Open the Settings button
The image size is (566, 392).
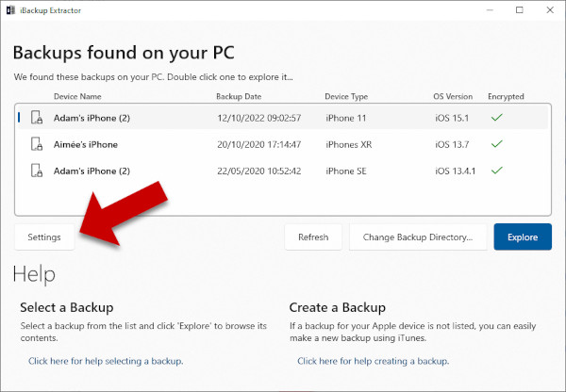pyautogui.click(x=44, y=237)
